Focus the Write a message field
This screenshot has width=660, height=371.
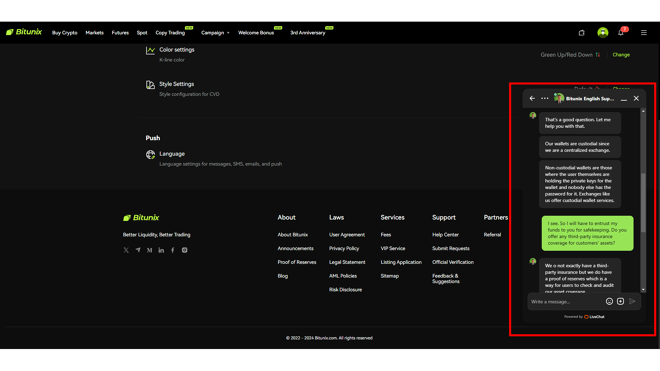coord(565,302)
